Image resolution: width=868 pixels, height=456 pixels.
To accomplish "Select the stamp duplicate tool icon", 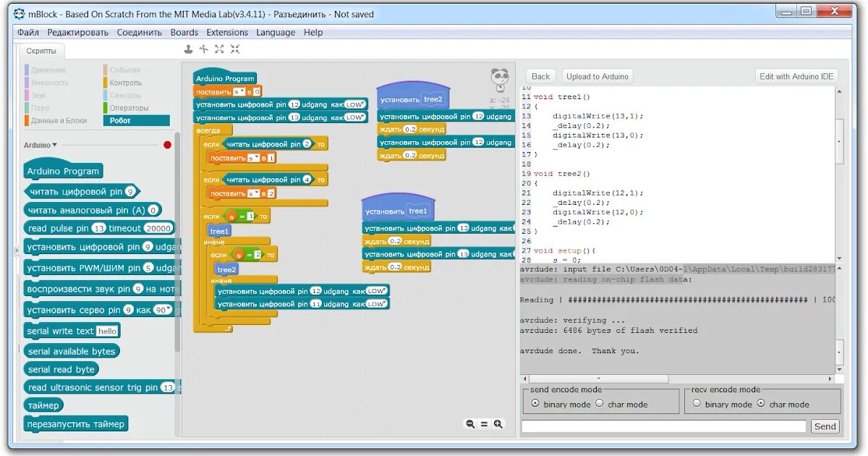I will (x=188, y=49).
